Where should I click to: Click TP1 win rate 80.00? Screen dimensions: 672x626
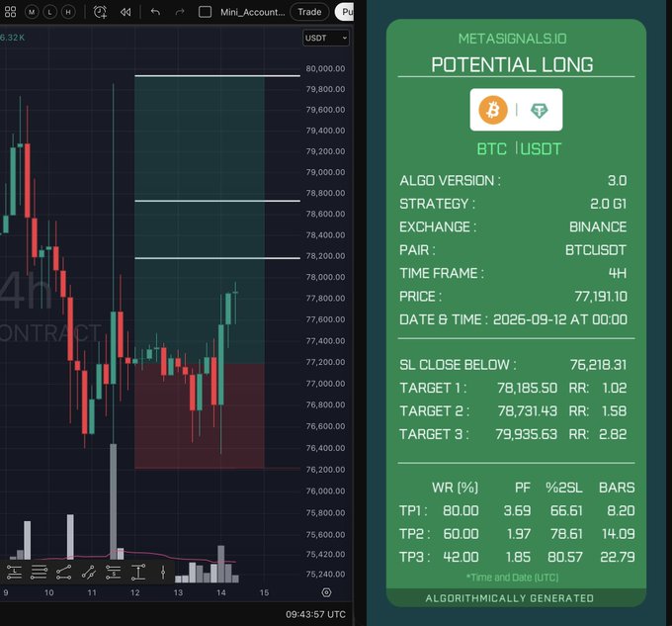pyautogui.click(x=461, y=510)
